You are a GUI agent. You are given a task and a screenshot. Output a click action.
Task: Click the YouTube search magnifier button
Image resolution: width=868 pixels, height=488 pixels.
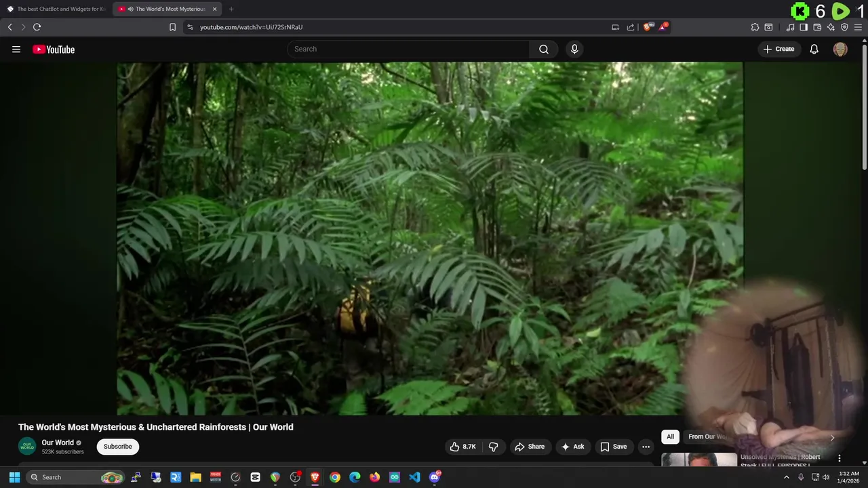point(544,49)
